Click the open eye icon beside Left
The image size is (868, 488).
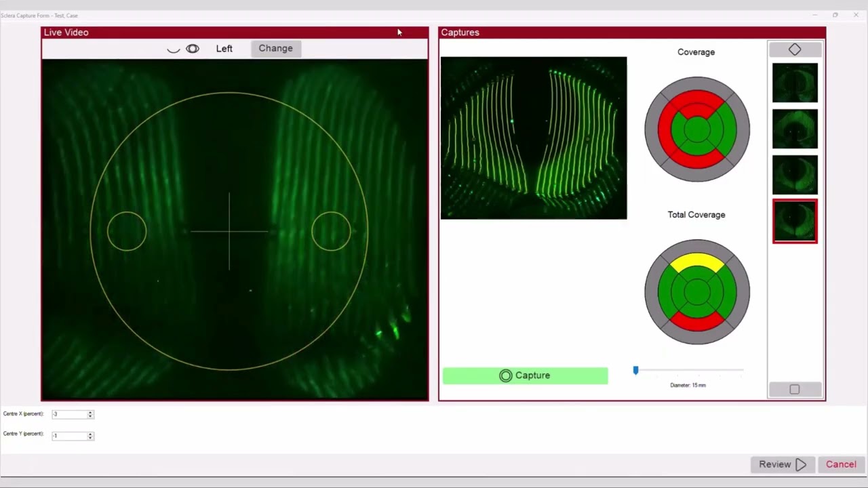coord(193,49)
